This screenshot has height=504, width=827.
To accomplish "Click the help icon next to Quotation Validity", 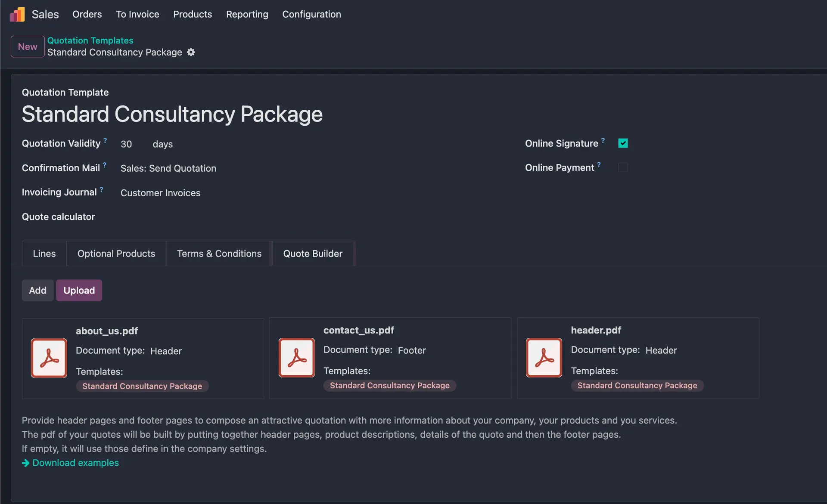I will (x=105, y=140).
